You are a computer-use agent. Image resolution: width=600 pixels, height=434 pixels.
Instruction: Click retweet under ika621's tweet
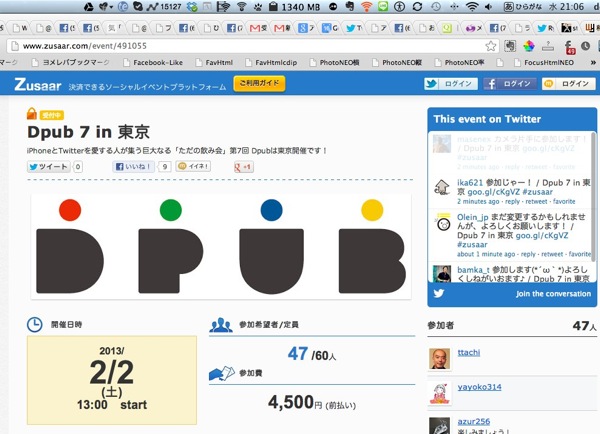[536, 201]
